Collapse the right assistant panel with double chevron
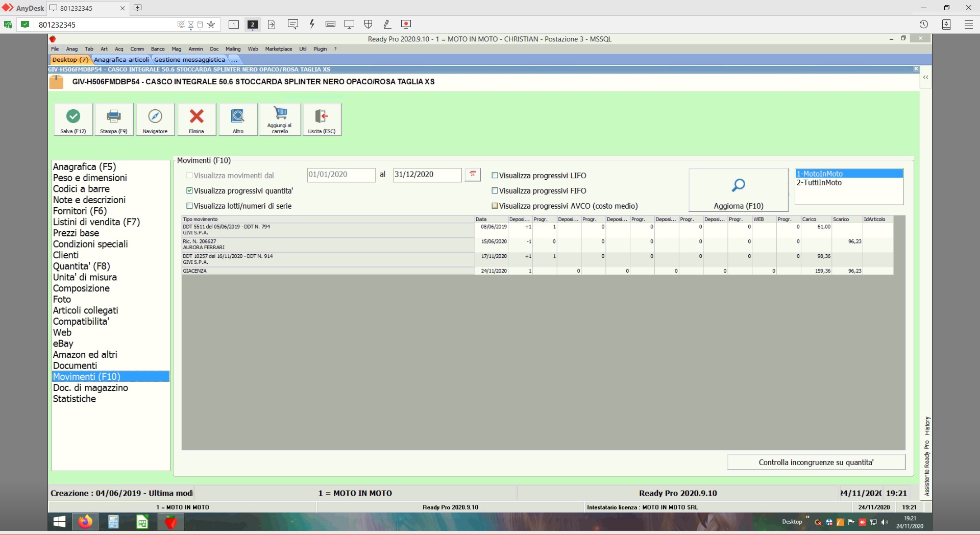 [925, 78]
